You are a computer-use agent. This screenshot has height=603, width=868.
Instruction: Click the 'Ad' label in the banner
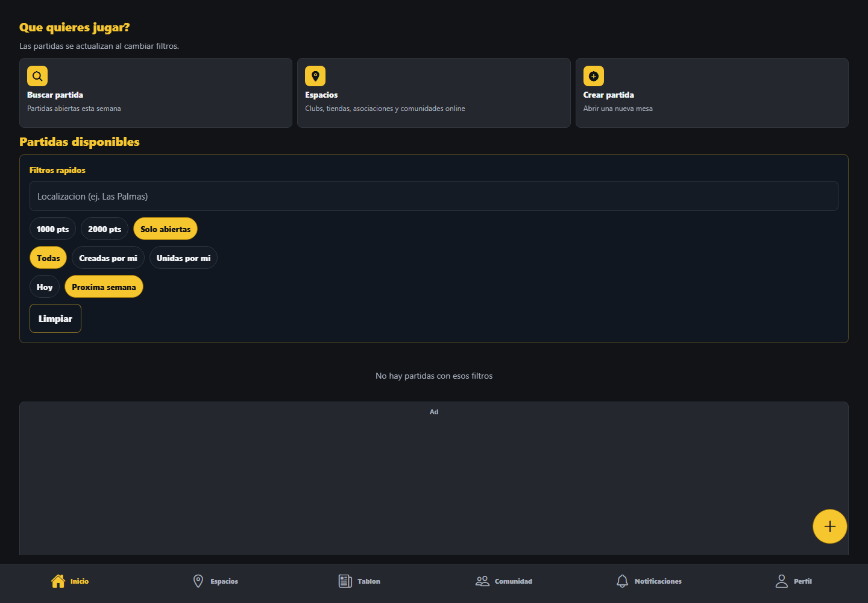click(x=434, y=412)
